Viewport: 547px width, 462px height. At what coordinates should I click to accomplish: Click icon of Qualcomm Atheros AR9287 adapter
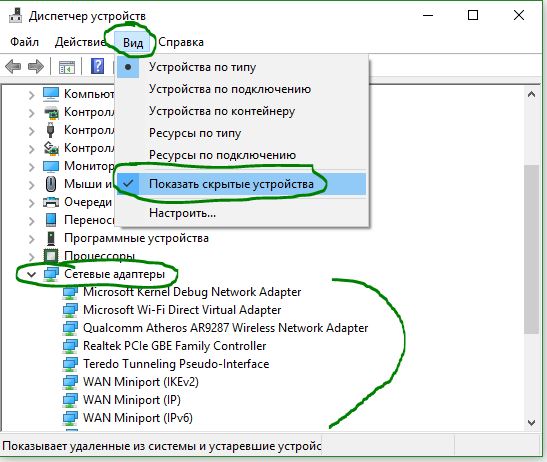(70, 328)
